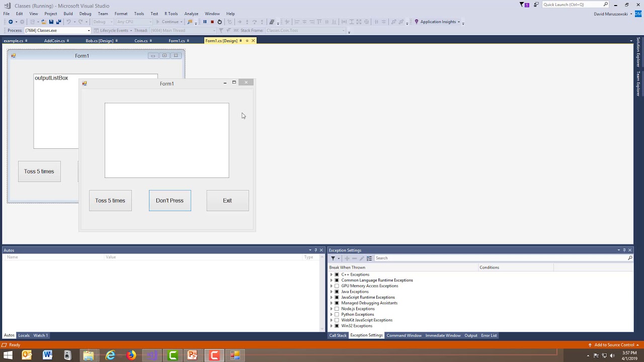Open File Explorer from the taskbar
Screen dimensions: 644x362
(x=89, y=355)
